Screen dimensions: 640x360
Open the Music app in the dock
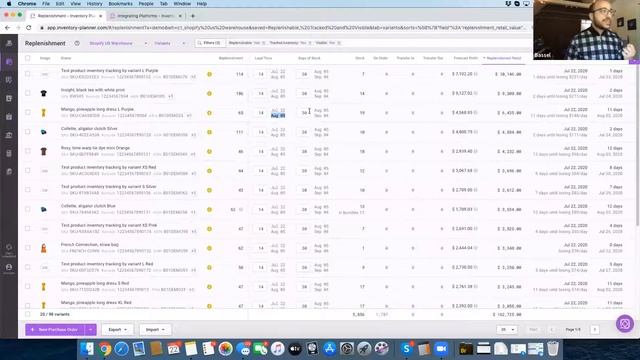278,349
